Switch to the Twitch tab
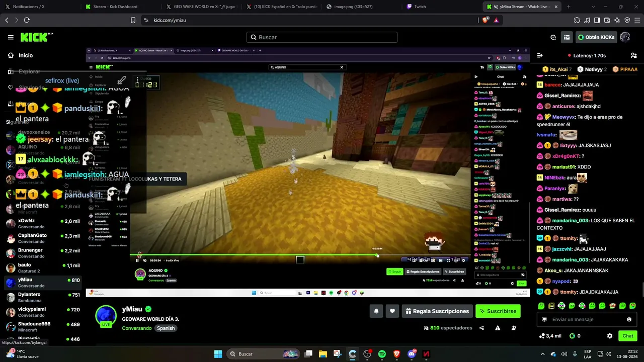The width and height of the screenshot is (644, 362). pos(443,7)
